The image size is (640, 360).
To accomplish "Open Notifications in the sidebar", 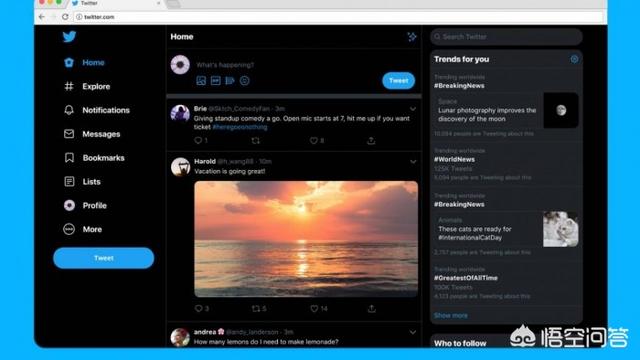I will click(x=97, y=110).
